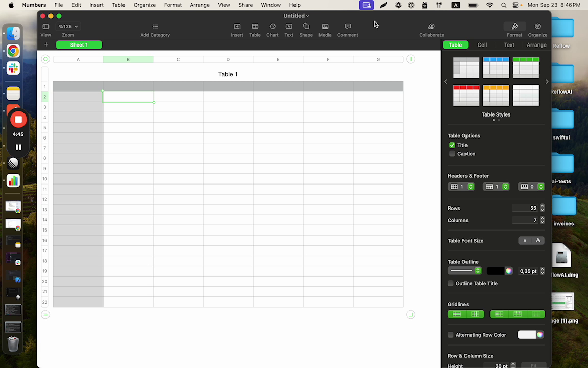
Task: Insert a Shape using the toolbar icon
Action: (306, 29)
